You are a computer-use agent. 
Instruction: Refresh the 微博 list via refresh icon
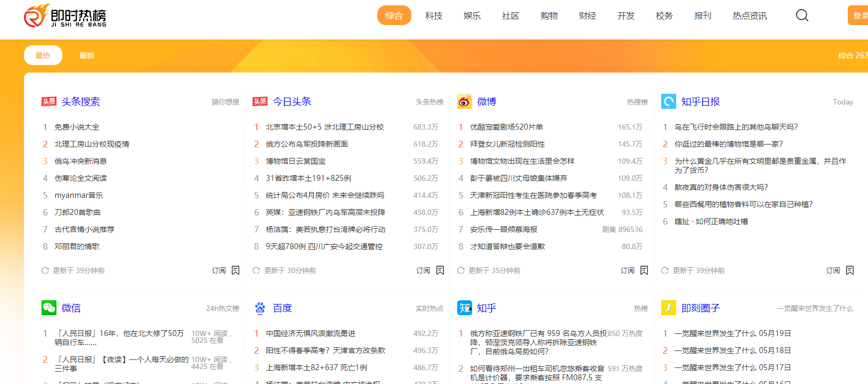[461, 270]
